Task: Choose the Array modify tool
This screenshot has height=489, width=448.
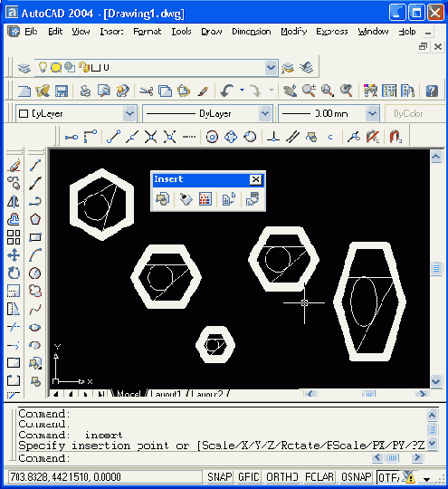Action: (x=14, y=237)
